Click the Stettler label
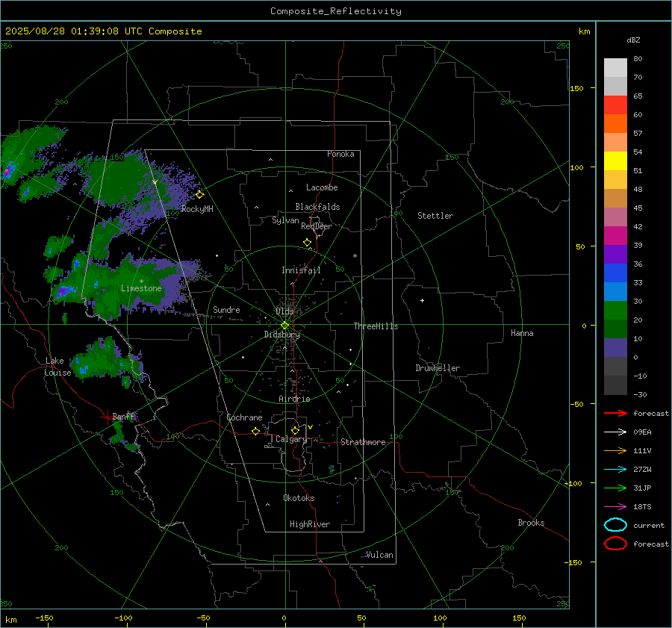Viewport: 672px width, 628px height. (435, 216)
